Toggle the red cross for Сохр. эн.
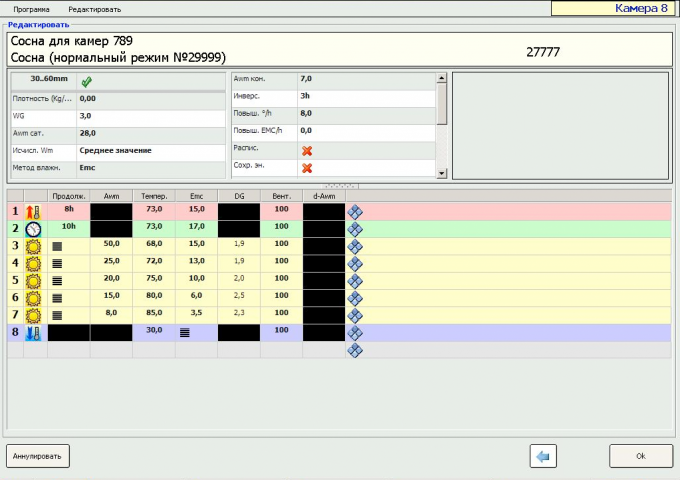Screen dimensions: 680x480 click(307, 168)
